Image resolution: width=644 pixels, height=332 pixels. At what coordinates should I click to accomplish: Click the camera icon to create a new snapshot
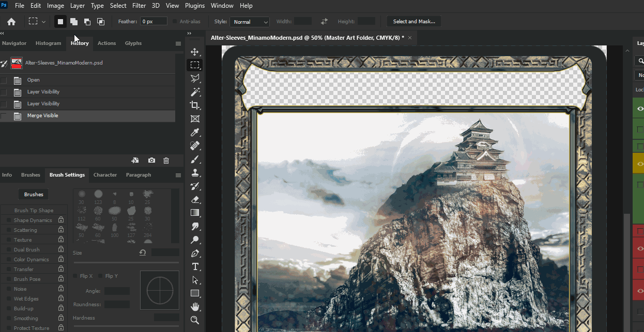tap(151, 161)
